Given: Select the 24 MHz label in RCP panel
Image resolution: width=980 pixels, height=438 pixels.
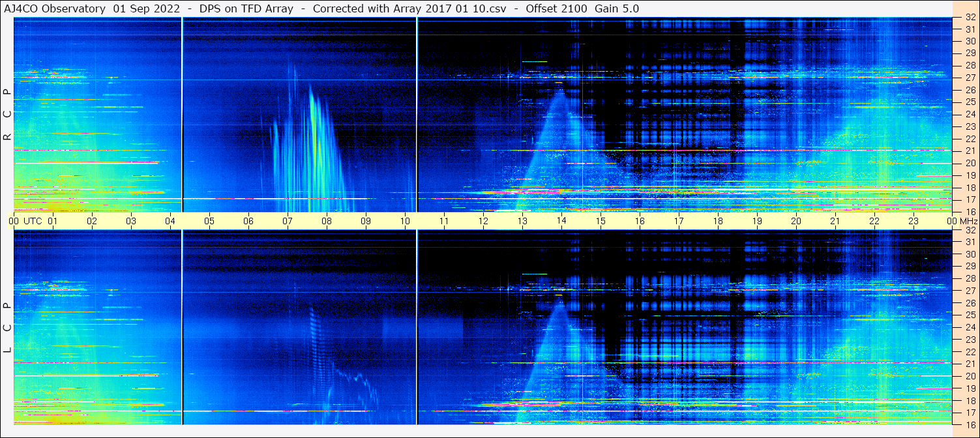Looking at the screenshot, I should click(x=970, y=114).
